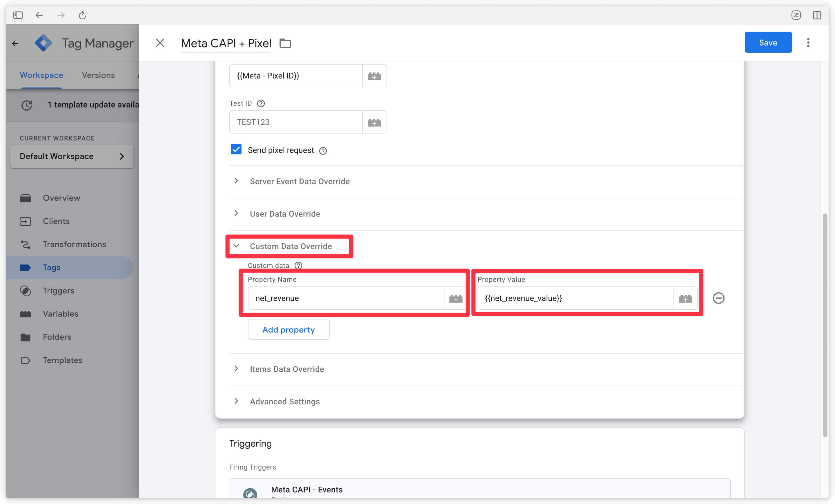The image size is (835, 504).
Task: Open the three-dot more options menu
Action: click(x=808, y=43)
